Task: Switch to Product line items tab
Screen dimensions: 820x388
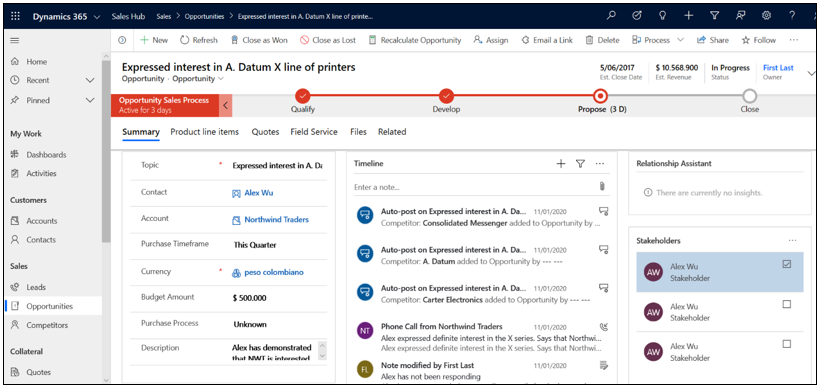Action: coord(204,132)
